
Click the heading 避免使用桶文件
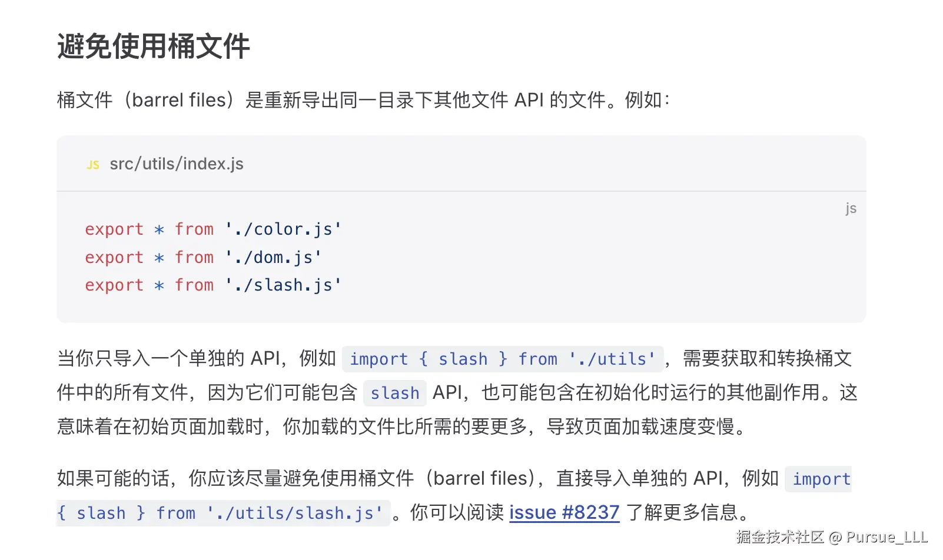click(154, 46)
